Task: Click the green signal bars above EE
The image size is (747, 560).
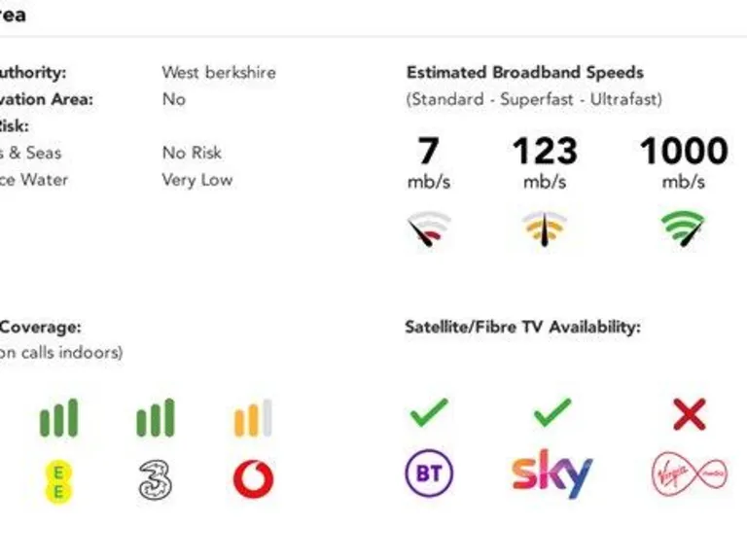Action: pyautogui.click(x=58, y=418)
